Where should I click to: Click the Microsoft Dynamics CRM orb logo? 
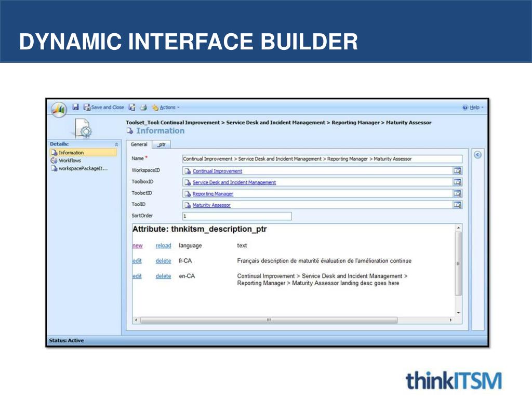(59, 109)
